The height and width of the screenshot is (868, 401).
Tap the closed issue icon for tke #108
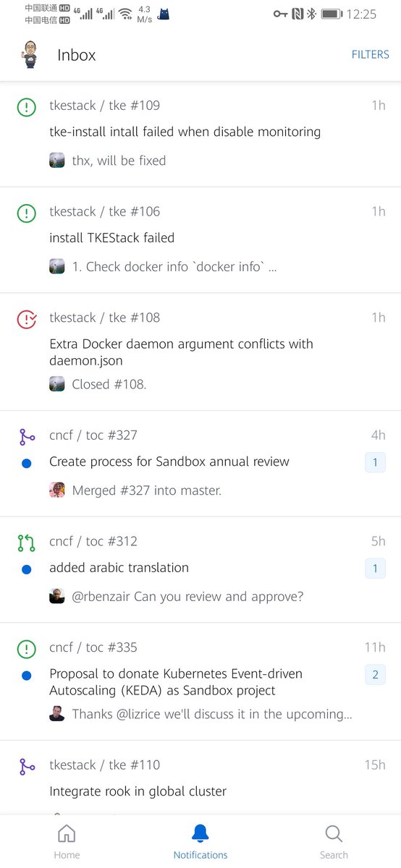(x=27, y=319)
